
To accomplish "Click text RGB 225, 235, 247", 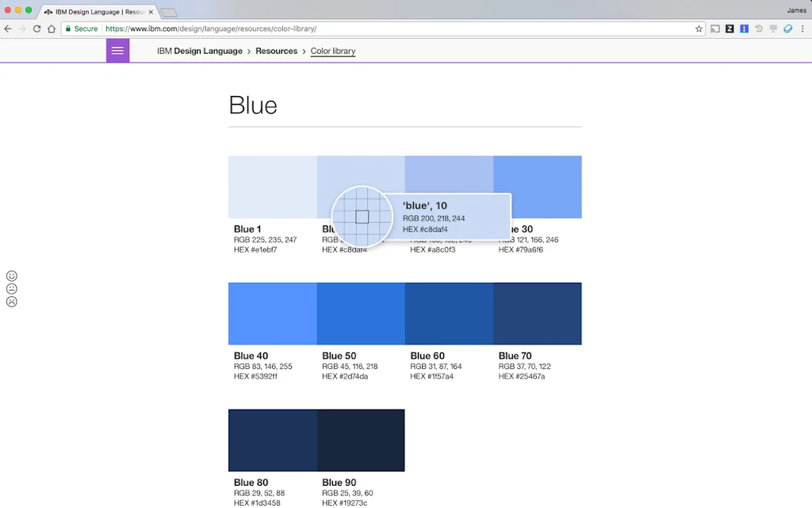I will pos(265,240).
